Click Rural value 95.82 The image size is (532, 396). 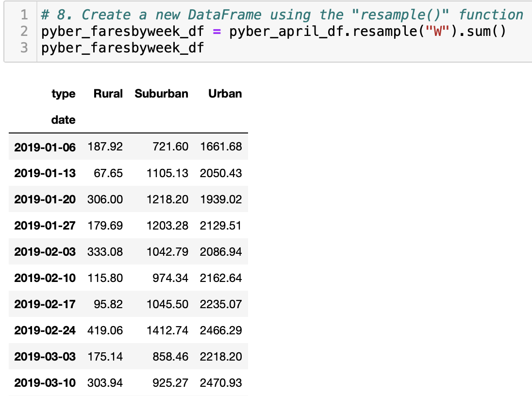coord(108,304)
